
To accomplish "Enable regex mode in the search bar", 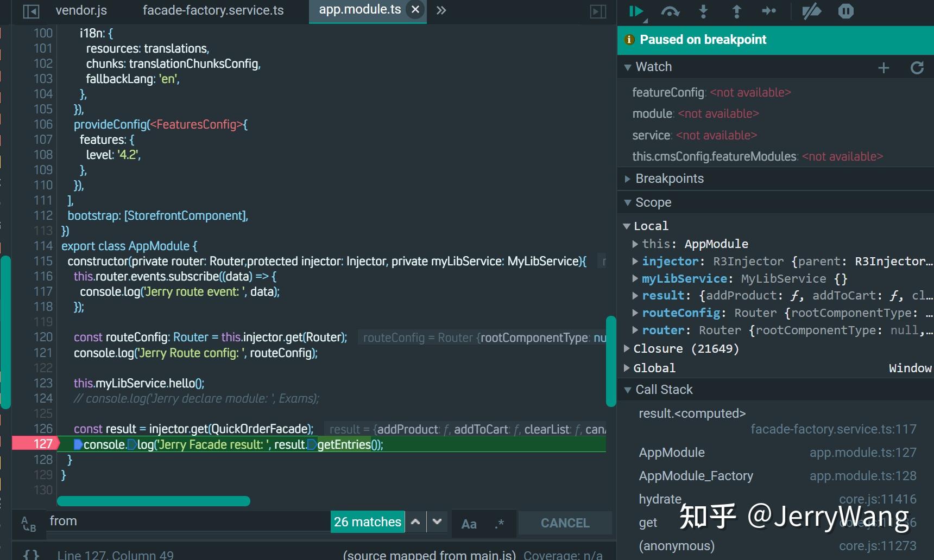I will click(498, 523).
